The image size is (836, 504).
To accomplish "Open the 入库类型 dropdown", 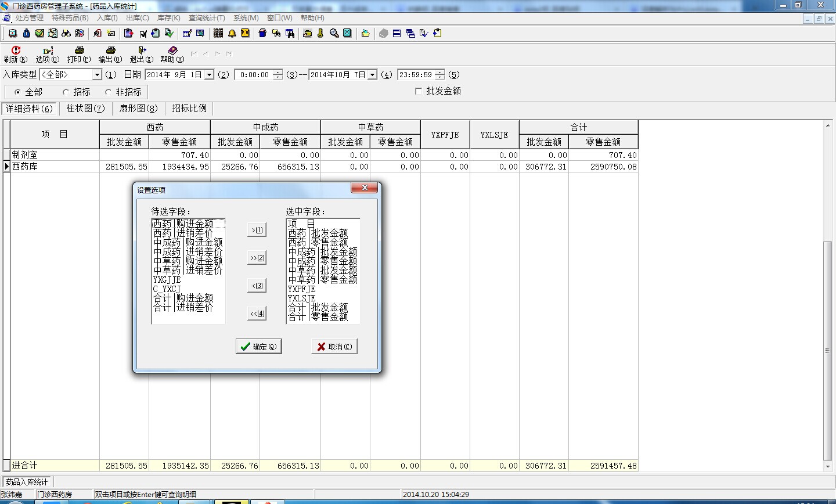I will 97,75.
